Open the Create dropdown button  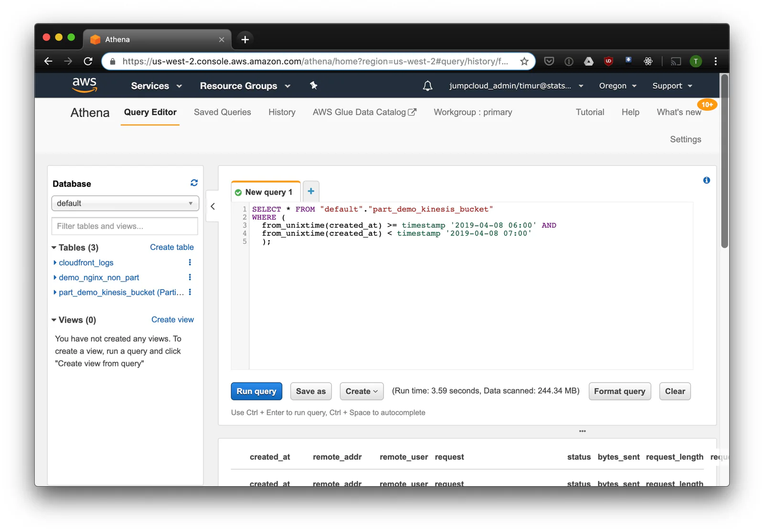pos(361,391)
